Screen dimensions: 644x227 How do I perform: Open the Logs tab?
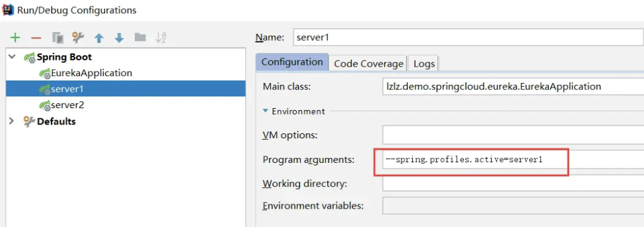tap(424, 64)
